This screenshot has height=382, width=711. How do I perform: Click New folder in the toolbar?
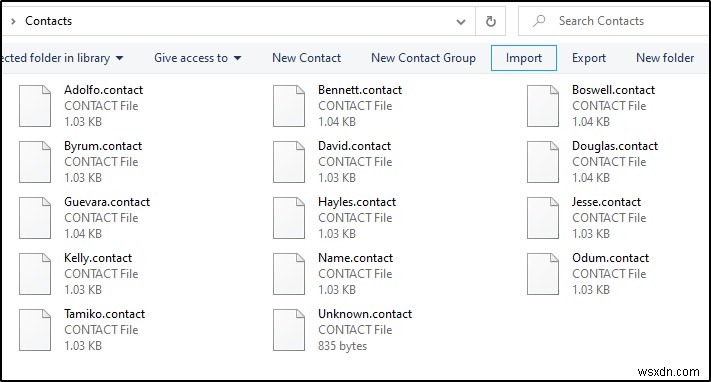(x=665, y=58)
